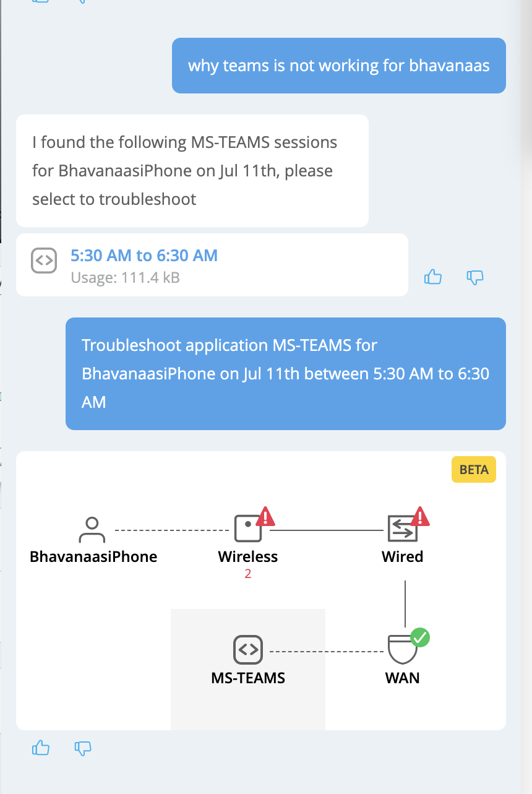Give thumbs down below the topology diagram

(83, 748)
